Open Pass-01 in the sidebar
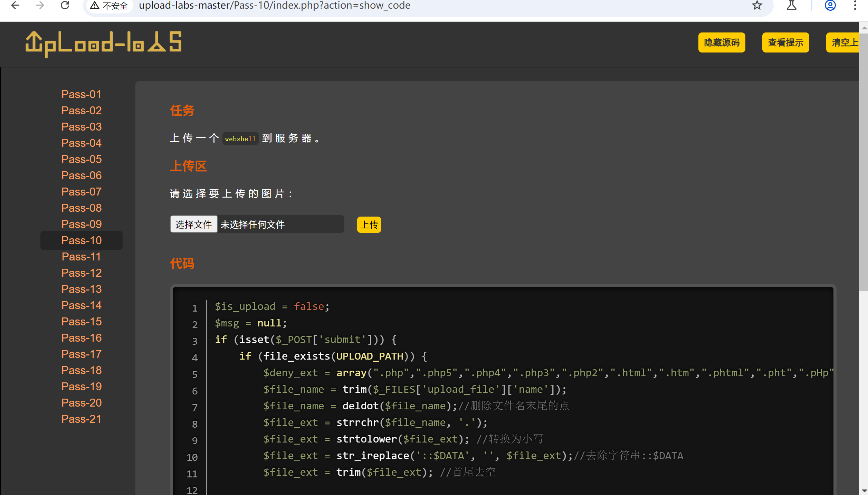Viewport: 868px width, 495px height. click(82, 94)
